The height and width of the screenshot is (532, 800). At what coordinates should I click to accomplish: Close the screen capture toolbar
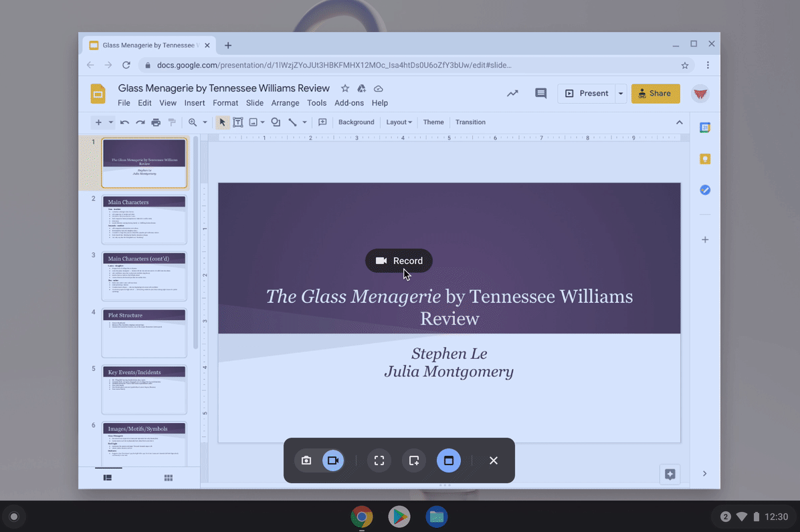pyautogui.click(x=494, y=460)
